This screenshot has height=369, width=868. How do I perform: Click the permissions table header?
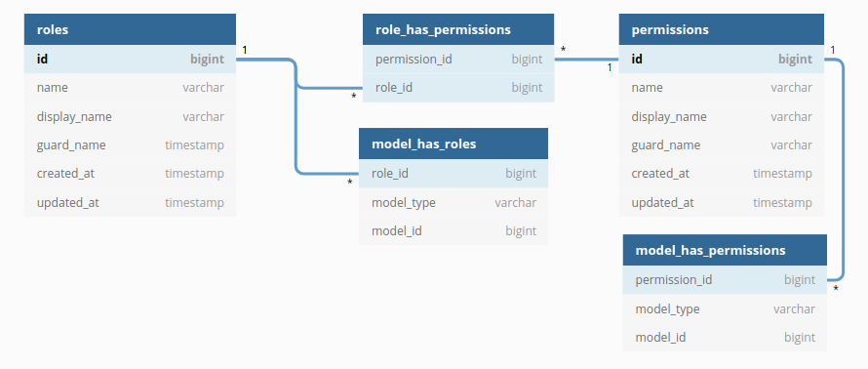click(722, 29)
